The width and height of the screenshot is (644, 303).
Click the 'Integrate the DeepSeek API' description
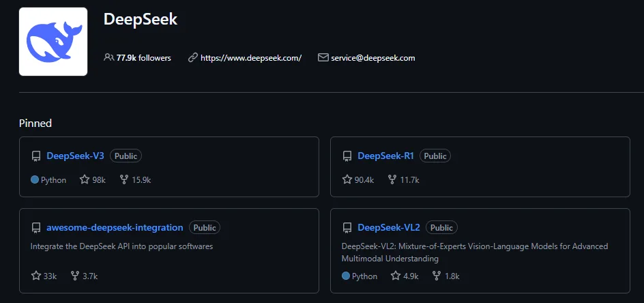click(121, 246)
